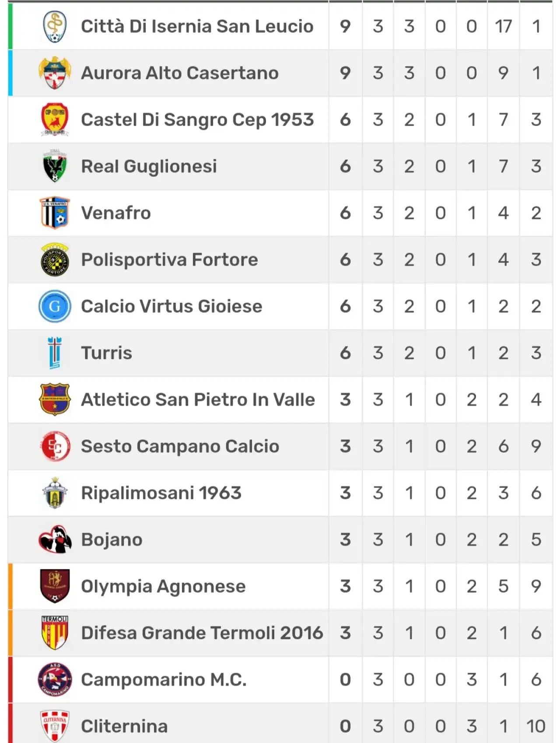Image resolution: width=560 pixels, height=743 pixels.
Task: Click the 17 goals scored cell of Isernia
Action: click(503, 26)
